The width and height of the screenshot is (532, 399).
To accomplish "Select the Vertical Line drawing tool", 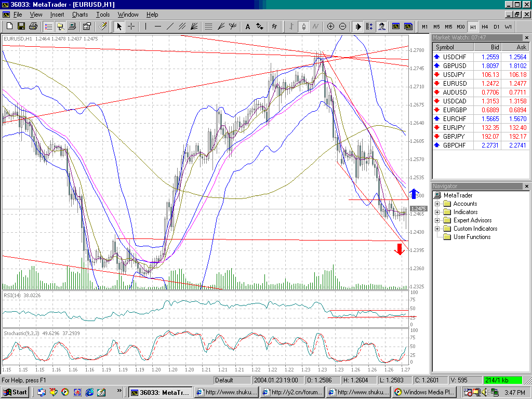I will tap(145, 26).
